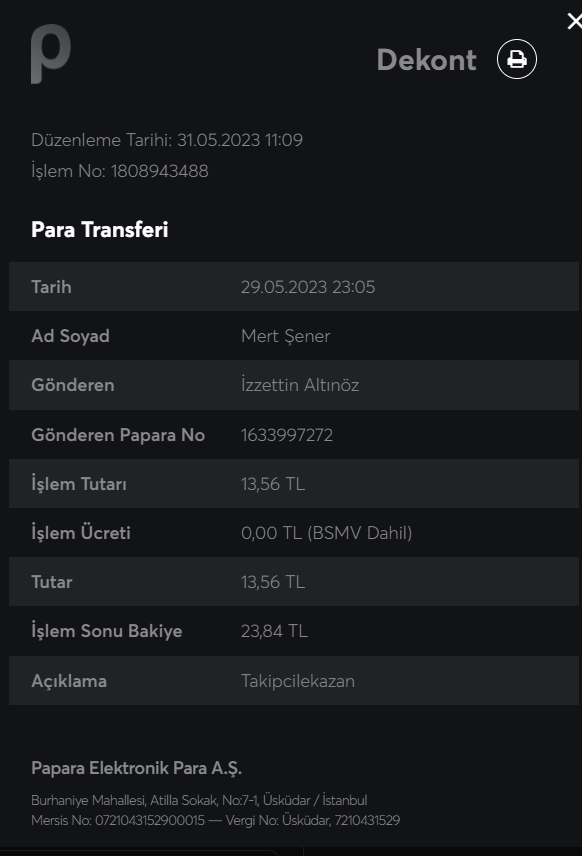Click the İşlem Tutarı value 13,56 TL
Image resolution: width=582 pixels, height=856 pixels.
[x=273, y=484]
